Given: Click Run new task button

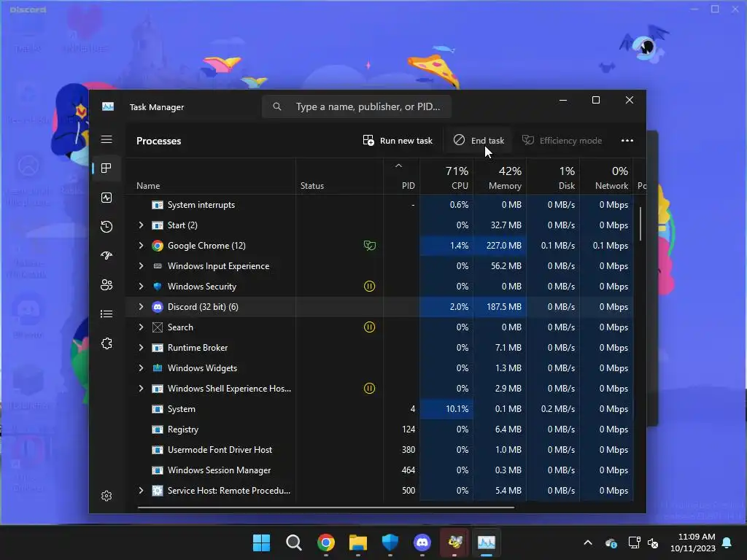Looking at the screenshot, I should pos(398,141).
